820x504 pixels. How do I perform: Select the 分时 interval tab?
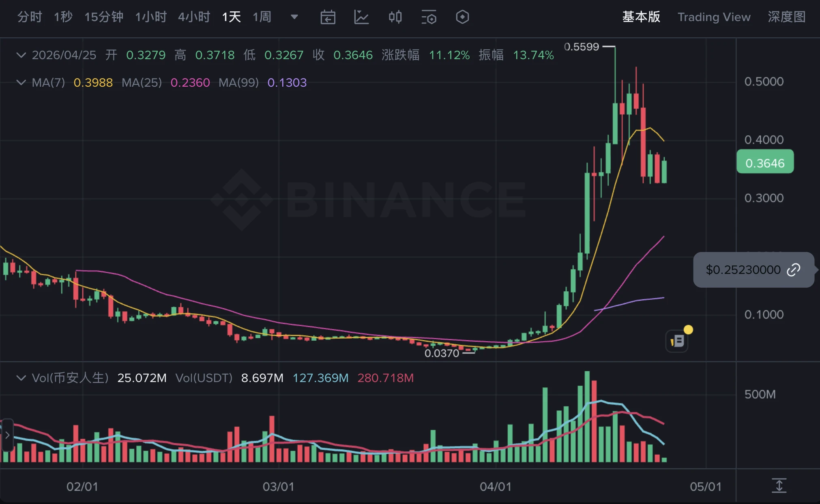[x=29, y=17]
